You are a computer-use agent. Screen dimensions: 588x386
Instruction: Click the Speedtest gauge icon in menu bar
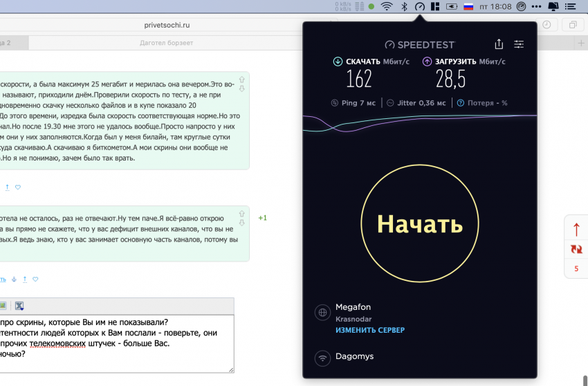pos(419,6)
